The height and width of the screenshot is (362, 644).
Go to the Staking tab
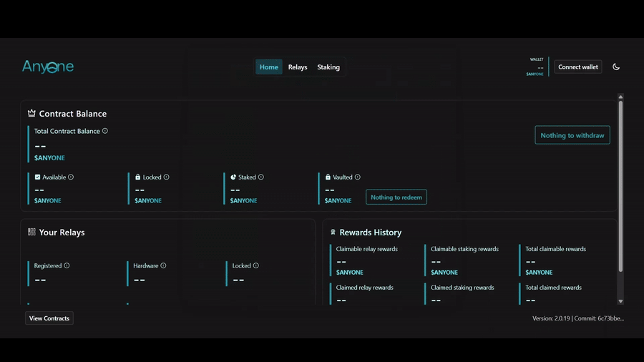tap(328, 67)
